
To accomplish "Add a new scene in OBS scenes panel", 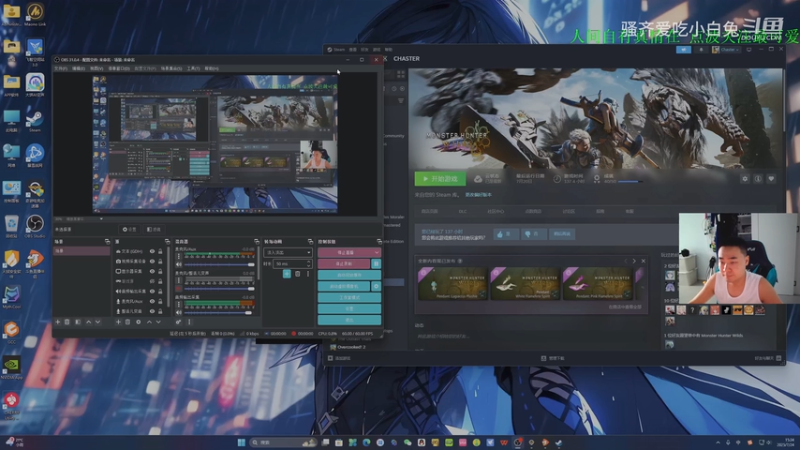I will point(58,322).
